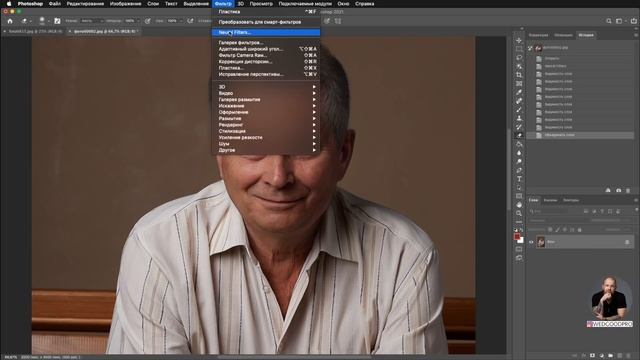The image size is (640, 360).
Task: Select the Spot Healing Brush tool
Action: point(519,101)
